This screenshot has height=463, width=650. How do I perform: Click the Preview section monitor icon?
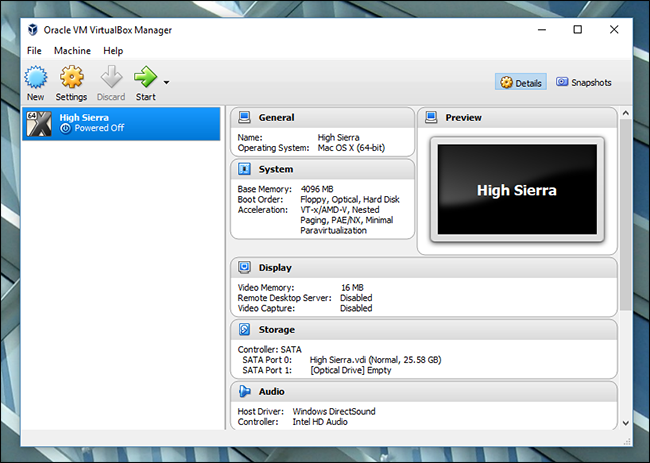431,118
